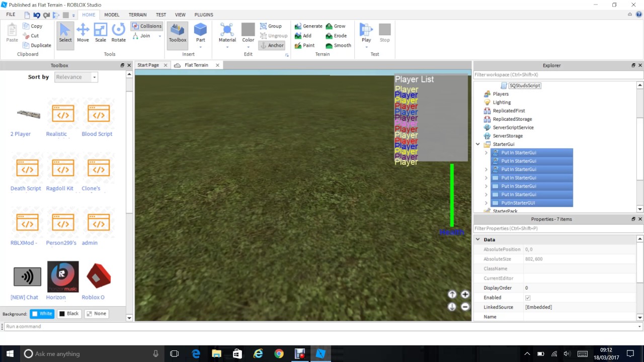Toggle the Anchor option
Screen dimensions: 644x362
tap(272, 45)
